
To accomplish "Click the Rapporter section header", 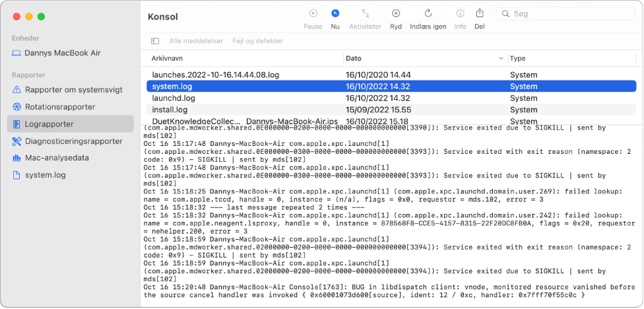I will 28,75.
